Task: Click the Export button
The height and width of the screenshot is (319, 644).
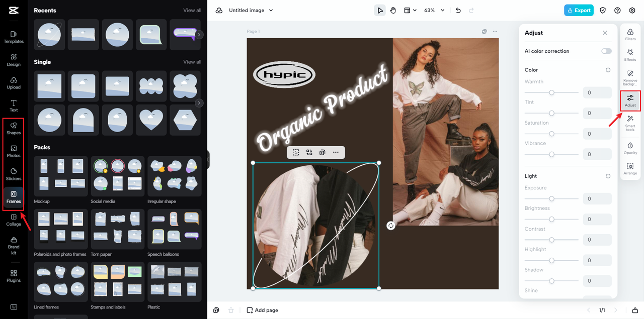Action: 579,10
